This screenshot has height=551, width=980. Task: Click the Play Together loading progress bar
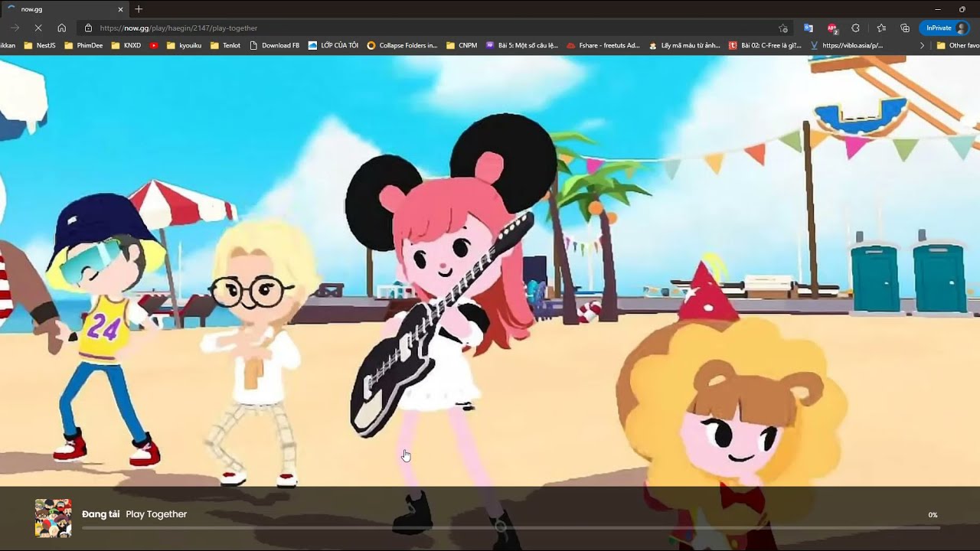point(511,527)
